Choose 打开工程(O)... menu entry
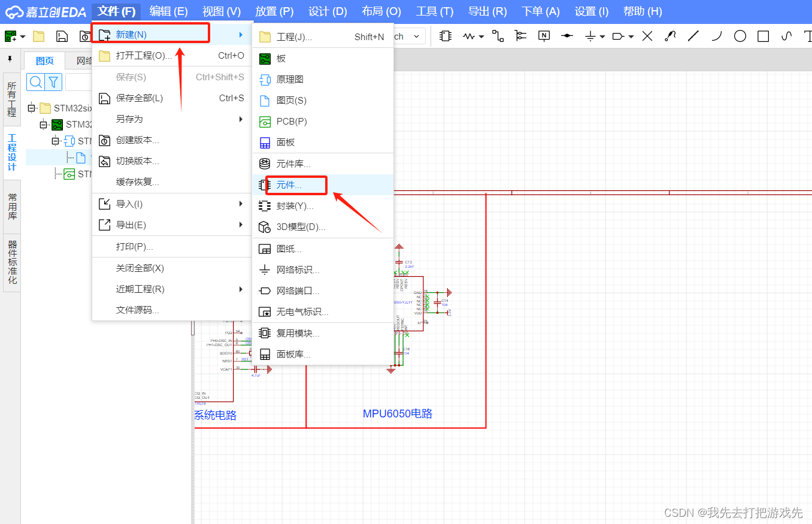Screen dimensions: 812x524 171,56
